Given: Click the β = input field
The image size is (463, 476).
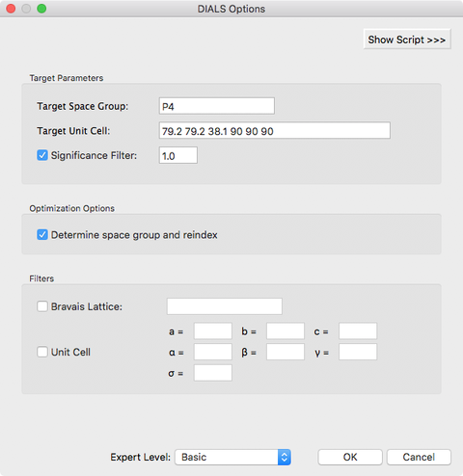Looking at the screenshot, I should tap(286, 352).
